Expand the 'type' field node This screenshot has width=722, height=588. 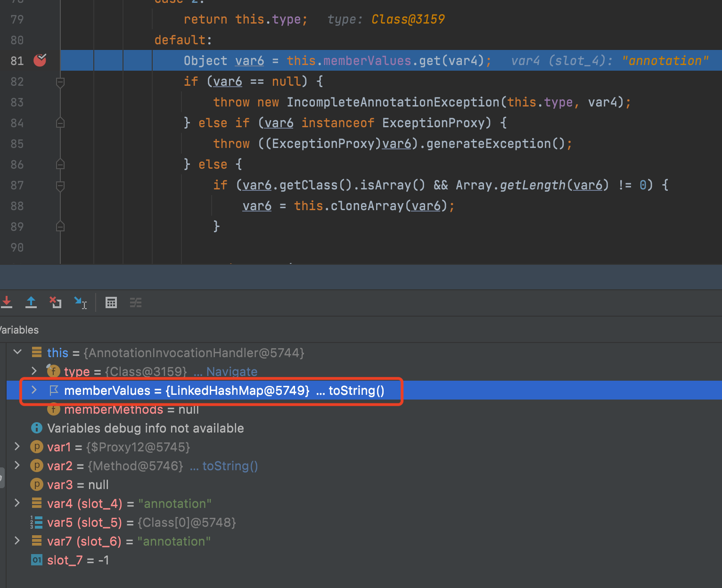(34, 371)
